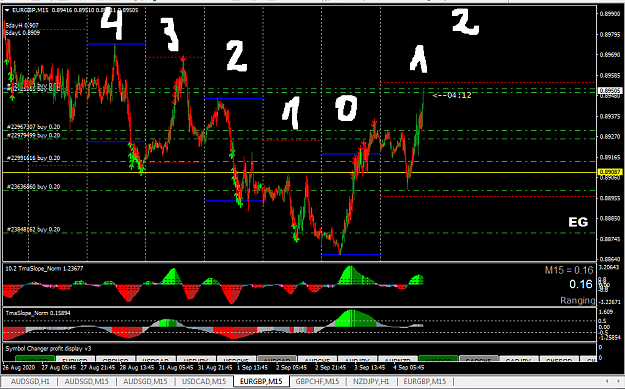Click the current price tag 0.89505

click(610, 91)
